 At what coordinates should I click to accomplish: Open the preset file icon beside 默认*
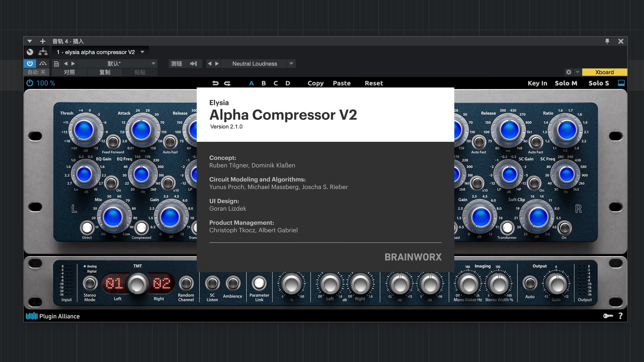click(x=56, y=64)
